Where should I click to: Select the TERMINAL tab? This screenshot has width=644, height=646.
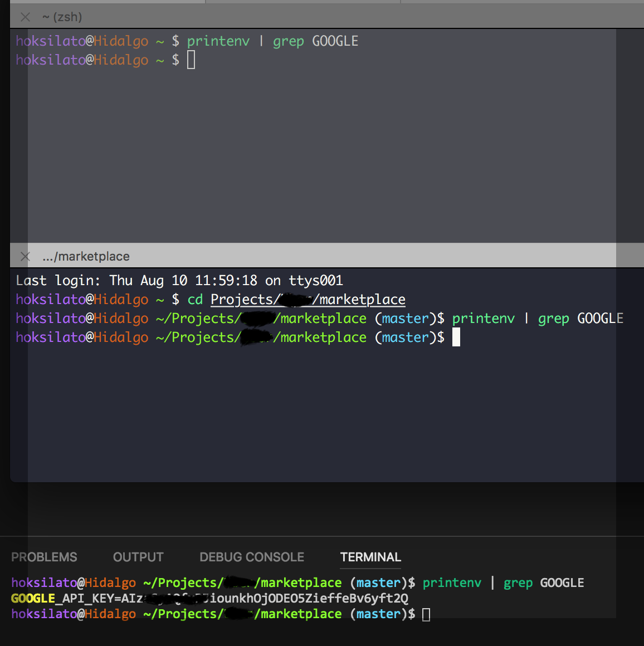point(370,557)
